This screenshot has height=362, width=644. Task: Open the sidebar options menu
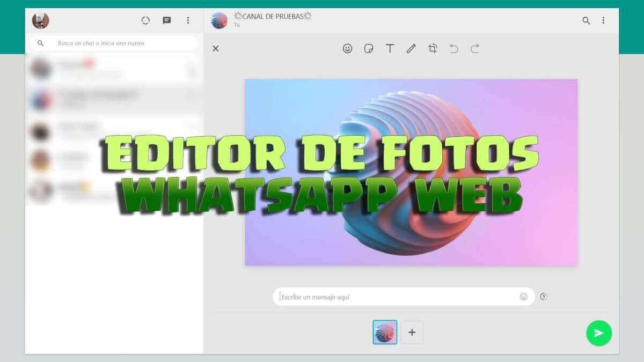(188, 20)
